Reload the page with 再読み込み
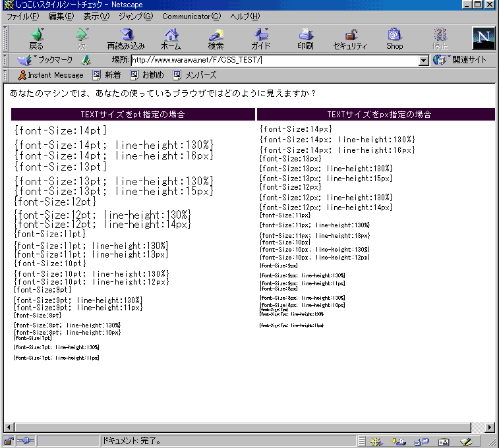499x448 pixels. [x=126, y=39]
